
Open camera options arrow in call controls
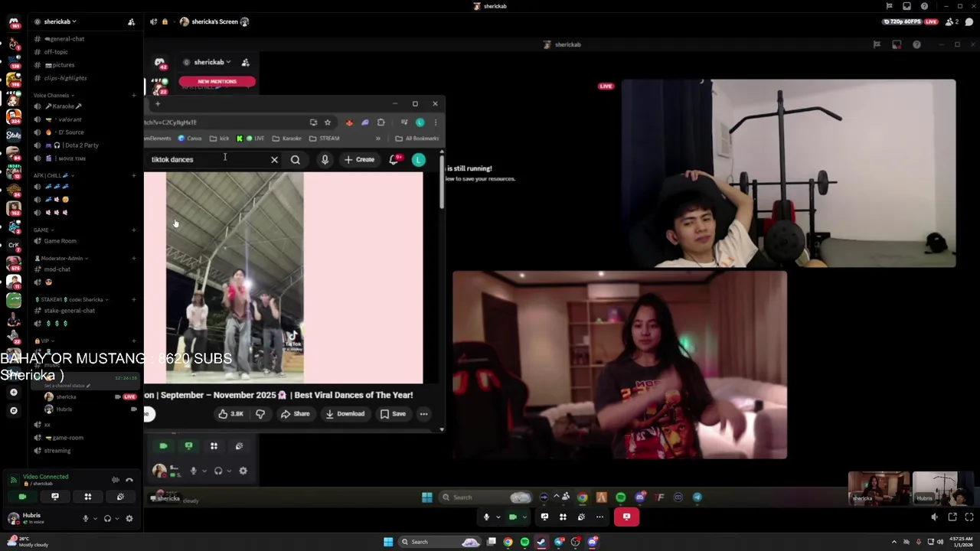524,517
